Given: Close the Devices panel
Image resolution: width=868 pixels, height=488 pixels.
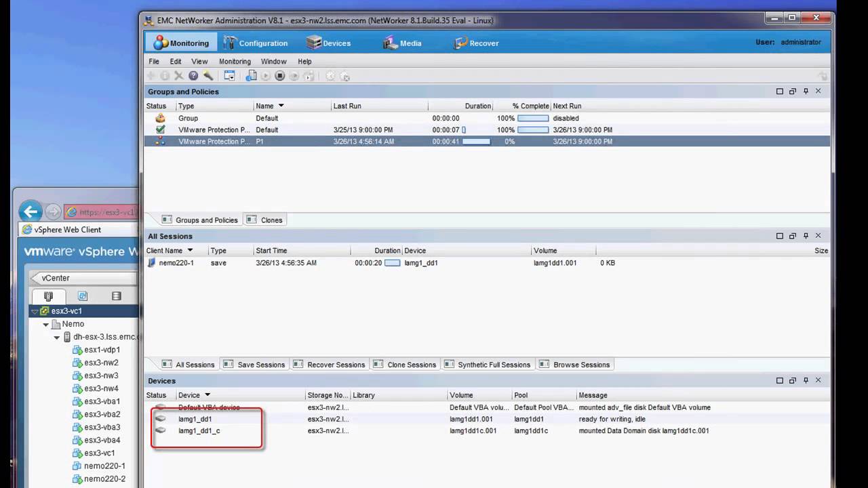Looking at the screenshot, I should pyautogui.click(x=818, y=381).
